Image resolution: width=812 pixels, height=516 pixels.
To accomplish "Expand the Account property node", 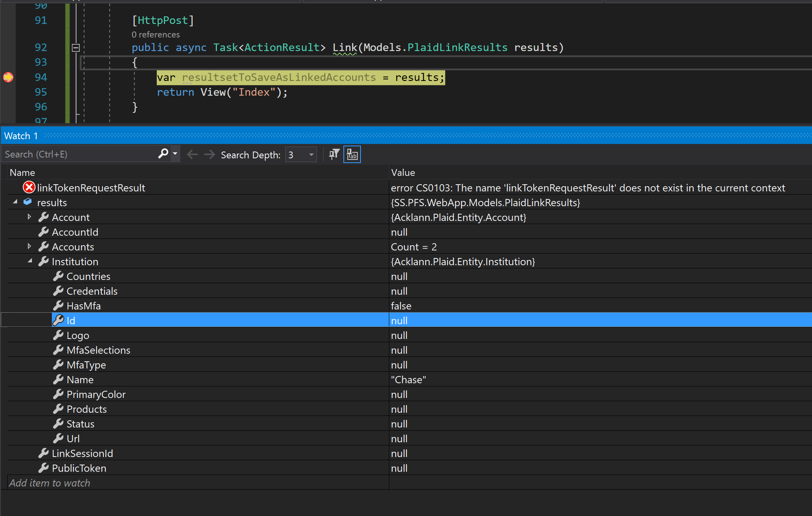I will pos(29,217).
